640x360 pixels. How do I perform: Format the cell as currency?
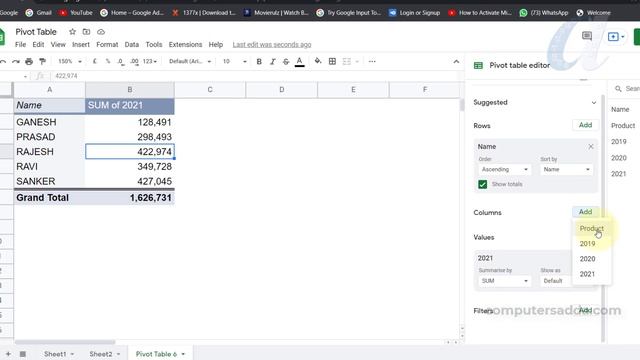pyautogui.click(x=95, y=61)
